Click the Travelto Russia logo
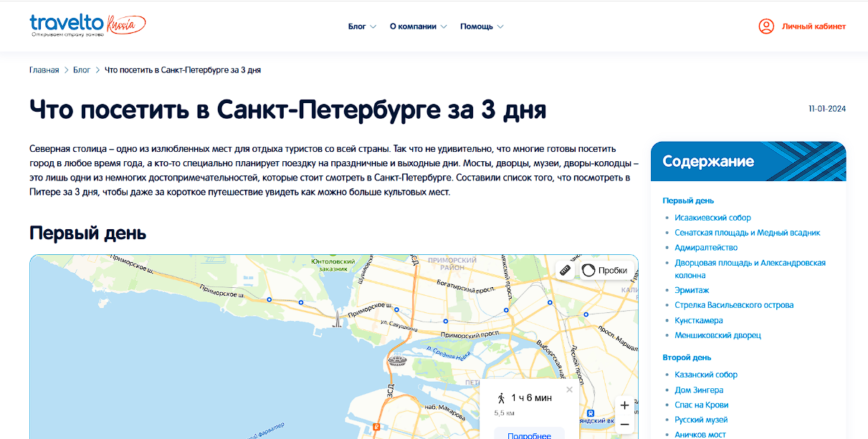This screenshot has width=868, height=439. [86, 24]
